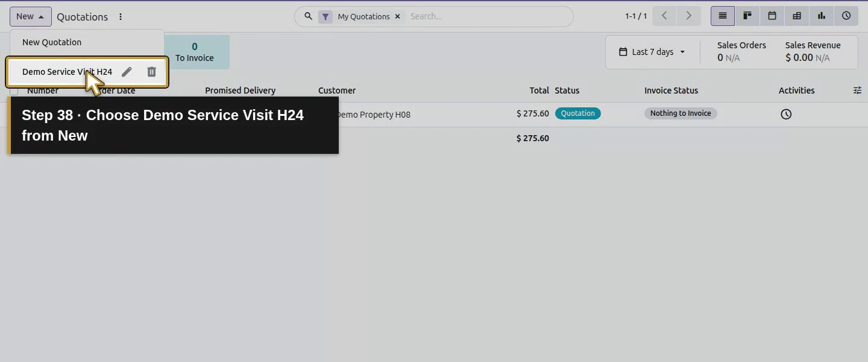Switch to graph view

point(822,16)
